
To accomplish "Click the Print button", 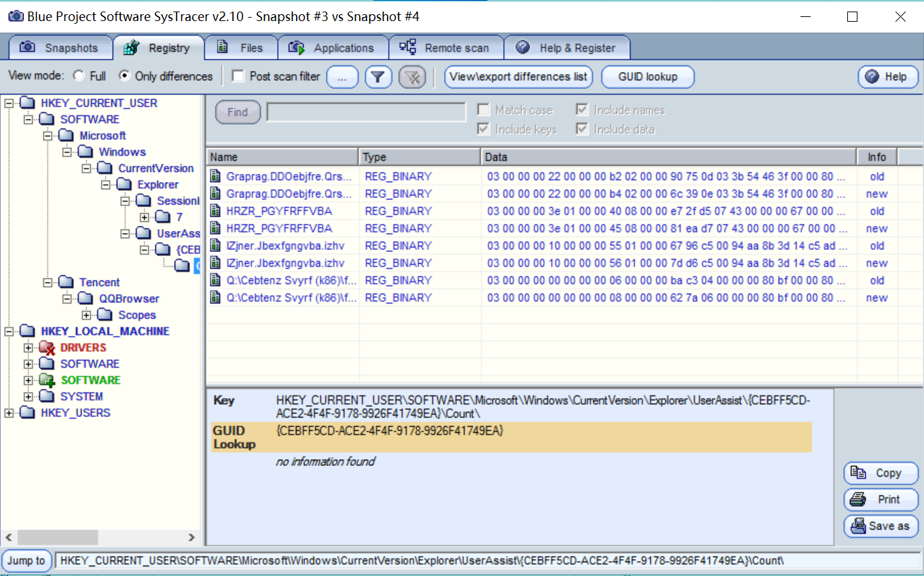I will point(881,499).
